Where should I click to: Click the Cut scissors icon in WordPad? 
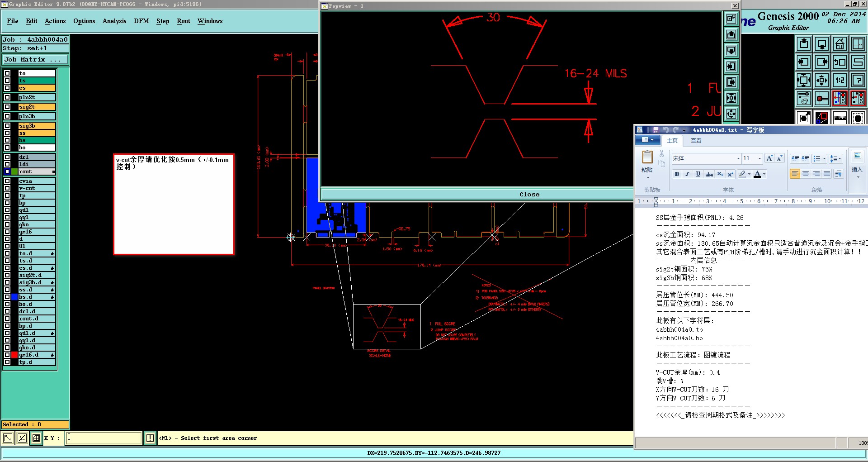pyautogui.click(x=661, y=153)
